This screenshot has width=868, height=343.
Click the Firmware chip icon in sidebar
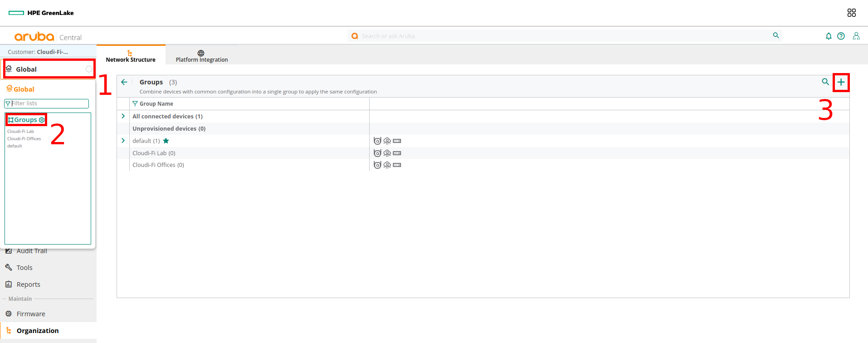(9, 314)
